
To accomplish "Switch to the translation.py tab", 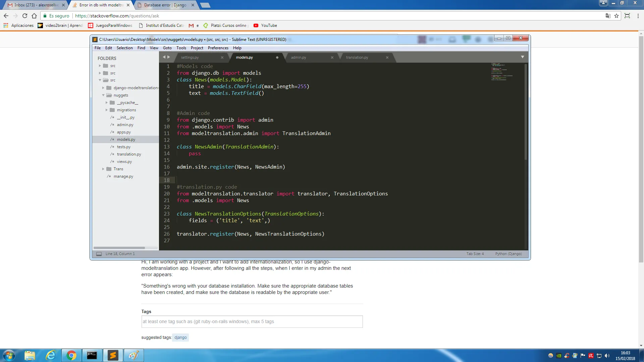I will coord(357,58).
